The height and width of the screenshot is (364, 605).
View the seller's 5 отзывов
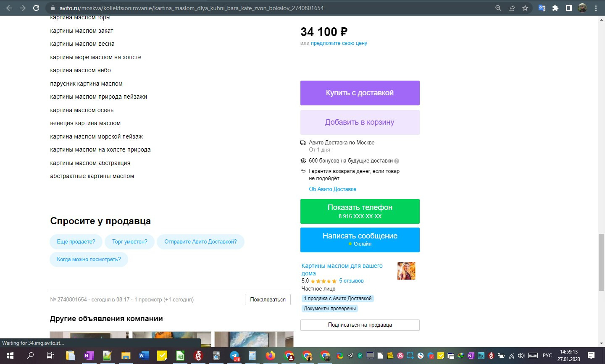[351, 281]
